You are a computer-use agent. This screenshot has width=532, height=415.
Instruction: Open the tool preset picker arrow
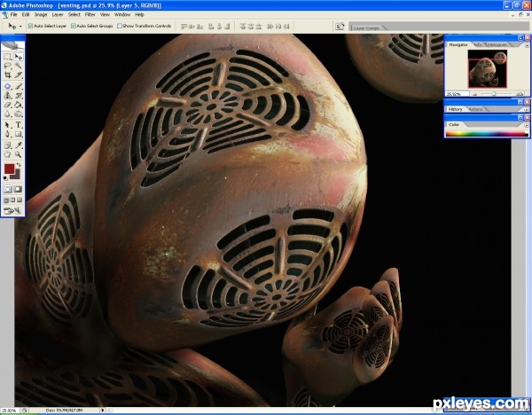click(x=20, y=26)
